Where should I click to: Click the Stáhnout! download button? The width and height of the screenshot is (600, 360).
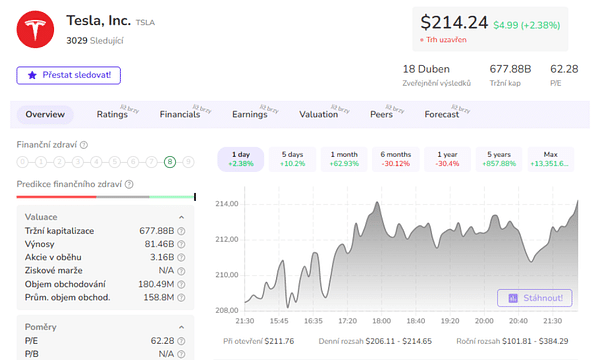click(x=535, y=298)
